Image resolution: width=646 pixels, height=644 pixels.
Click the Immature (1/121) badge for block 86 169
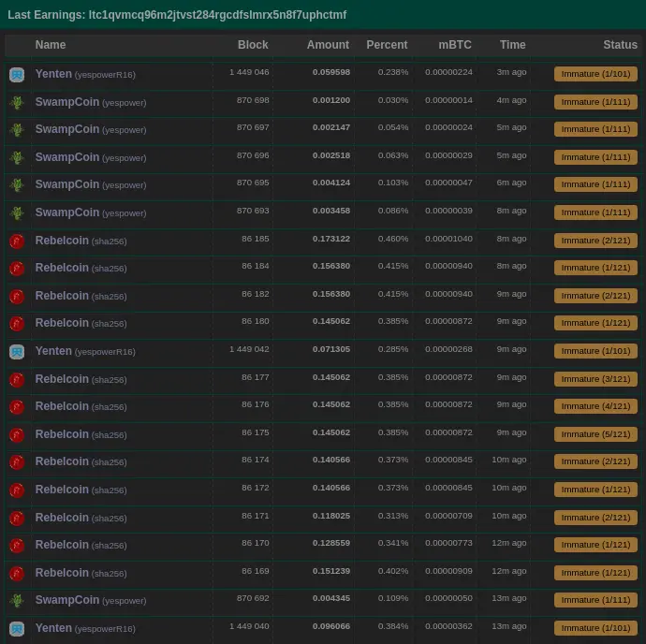tap(595, 573)
